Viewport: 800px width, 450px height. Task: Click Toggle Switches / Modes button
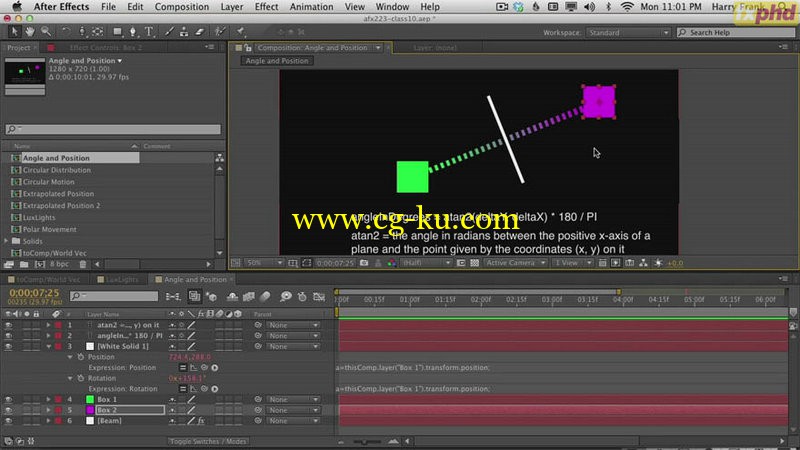click(208, 441)
